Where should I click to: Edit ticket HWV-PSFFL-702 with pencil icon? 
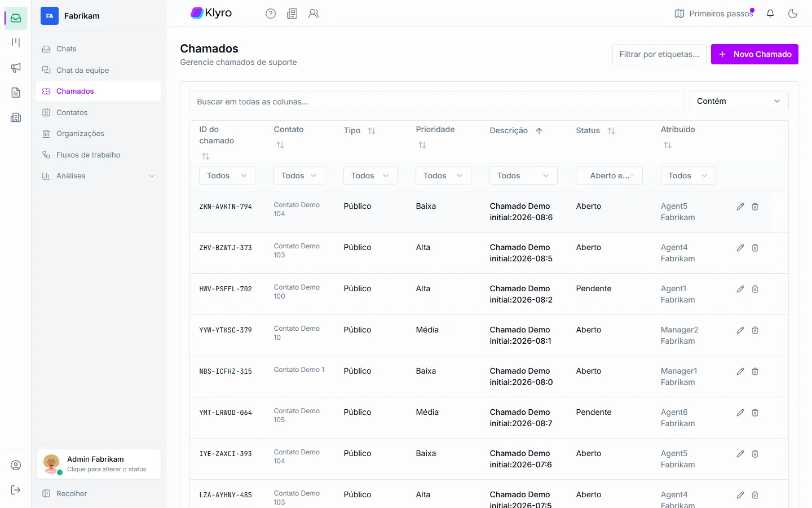(x=740, y=289)
